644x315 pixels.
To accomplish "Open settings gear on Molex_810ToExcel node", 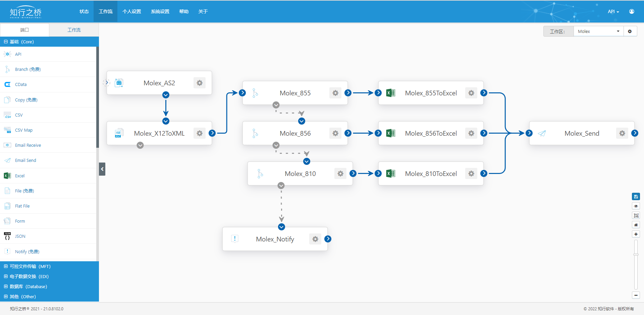I will pos(471,174).
